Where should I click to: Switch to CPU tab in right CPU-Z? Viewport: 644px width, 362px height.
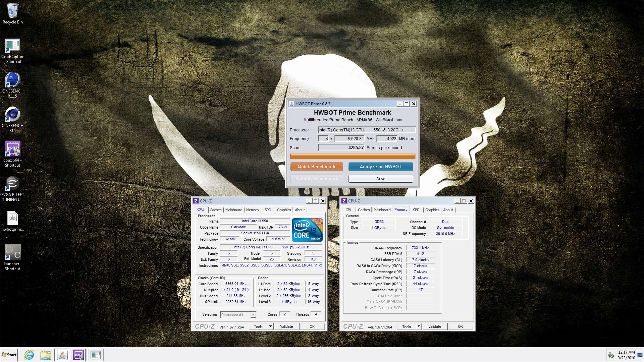[x=349, y=210]
